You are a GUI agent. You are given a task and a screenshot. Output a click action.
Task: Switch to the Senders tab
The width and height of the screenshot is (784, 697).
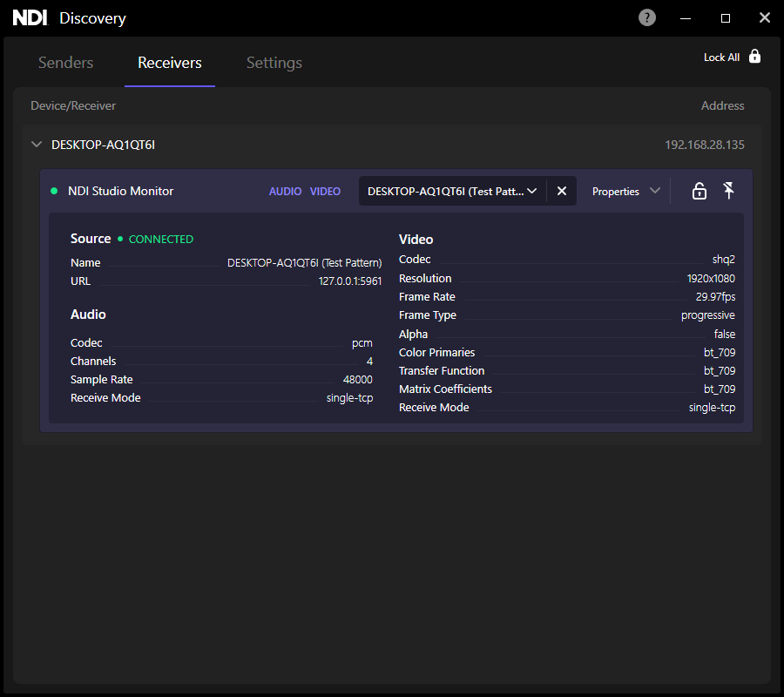(x=65, y=63)
